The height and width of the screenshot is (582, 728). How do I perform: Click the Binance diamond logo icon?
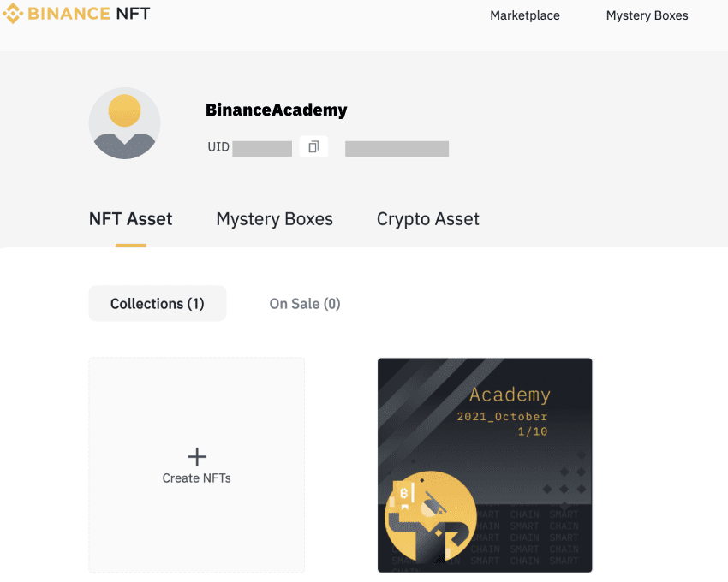[13, 13]
